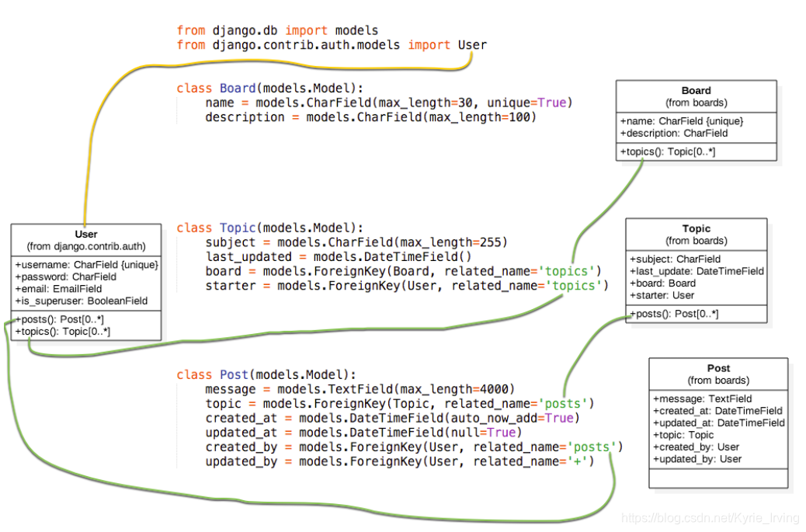The image size is (806, 532).
Task: Click '+created_at: DateTimeField' in Post box
Action: [717, 411]
